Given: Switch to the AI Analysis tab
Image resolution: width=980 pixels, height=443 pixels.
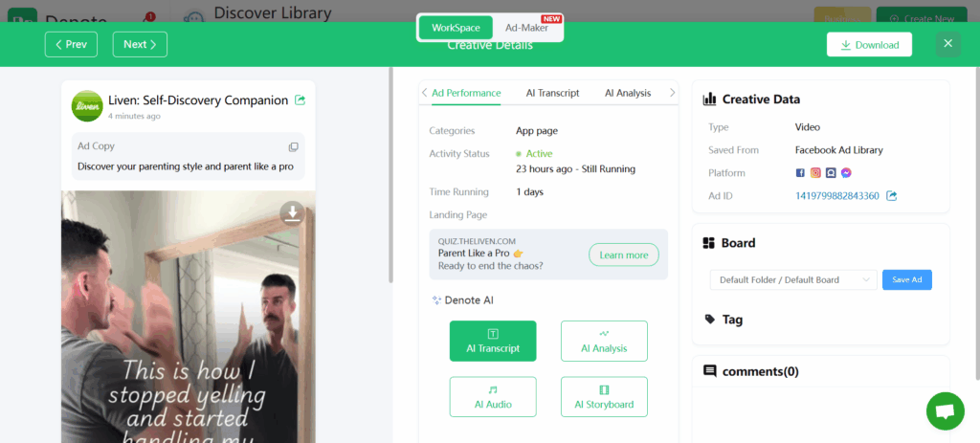Looking at the screenshot, I should (627, 93).
